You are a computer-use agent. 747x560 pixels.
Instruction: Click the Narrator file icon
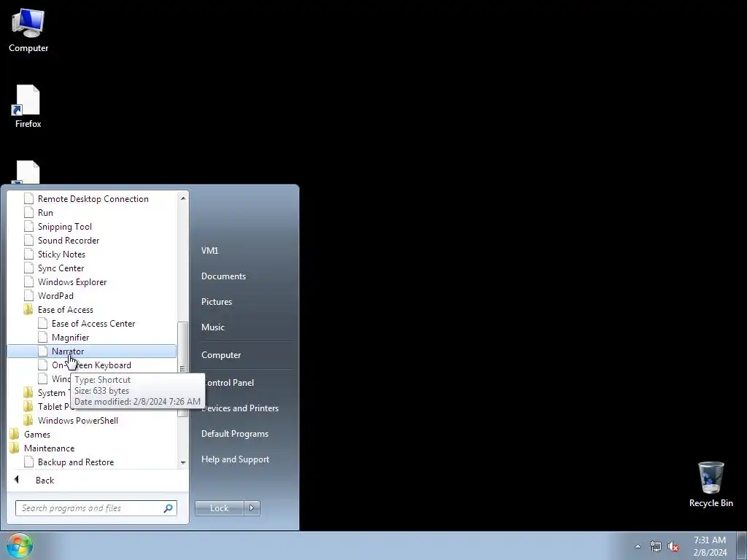coord(42,351)
